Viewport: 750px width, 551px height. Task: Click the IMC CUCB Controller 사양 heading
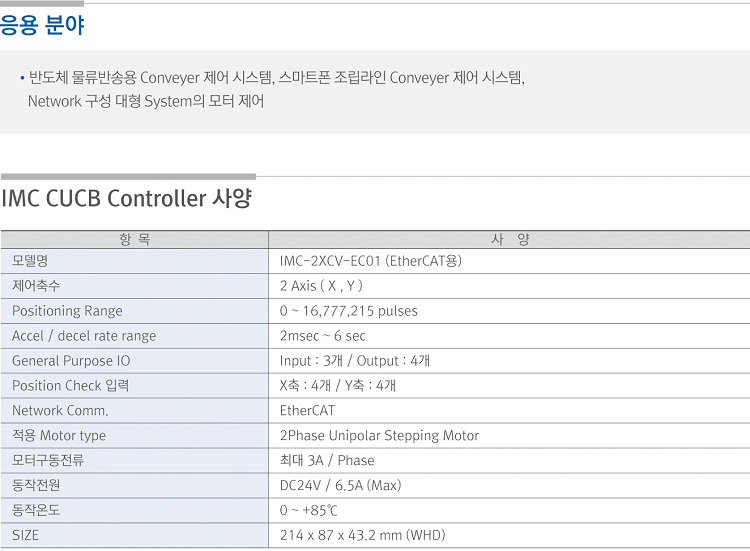(x=126, y=198)
